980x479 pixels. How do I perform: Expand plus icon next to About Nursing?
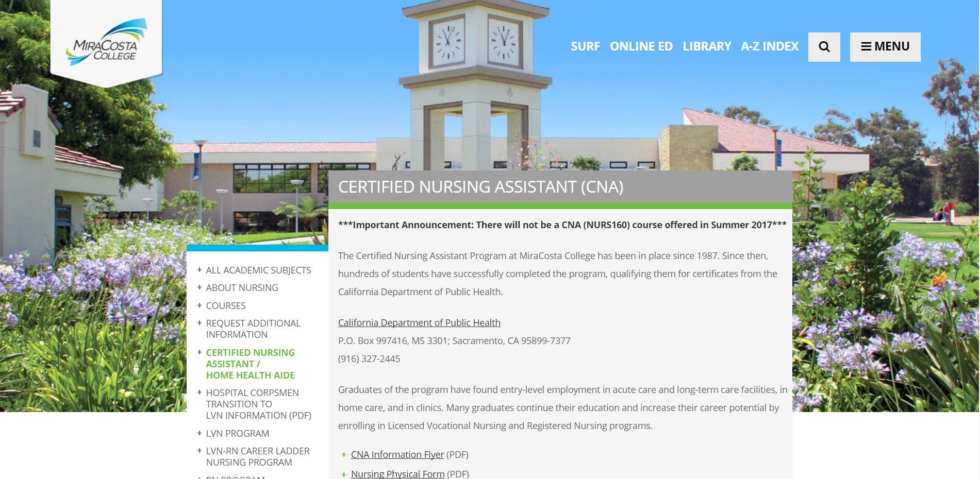click(200, 287)
